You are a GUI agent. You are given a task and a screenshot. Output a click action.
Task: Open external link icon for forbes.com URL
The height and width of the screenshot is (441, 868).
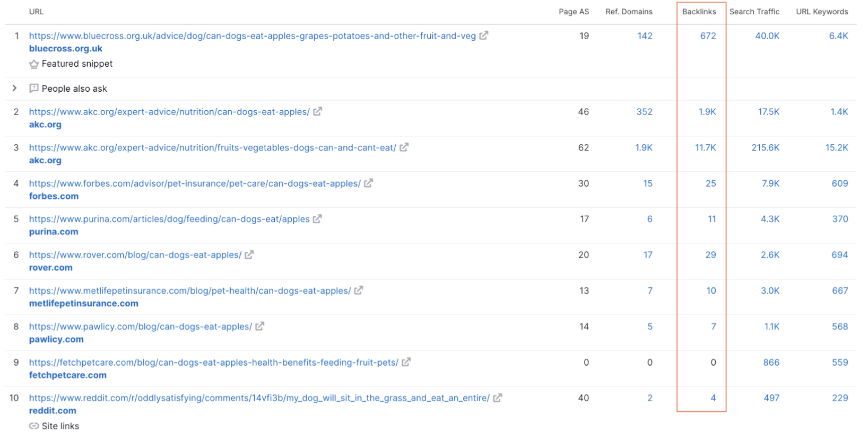pyautogui.click(x=368, y=183)
